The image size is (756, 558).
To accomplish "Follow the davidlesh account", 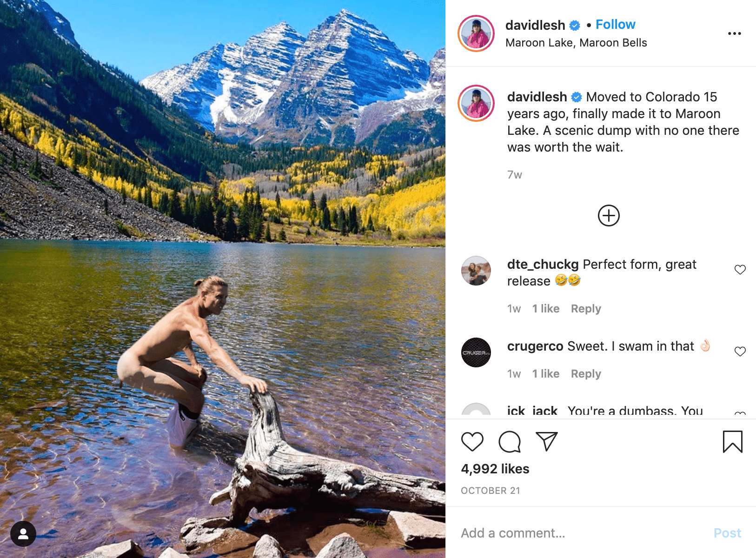I will (615, 25).
